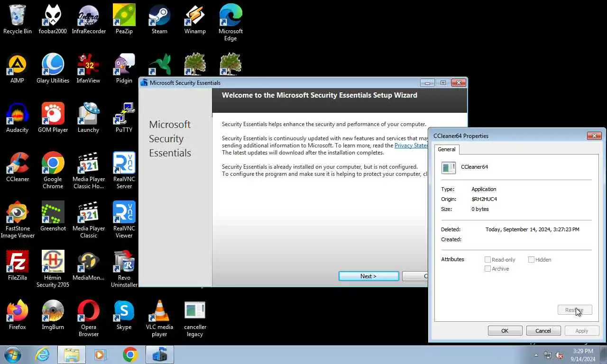Viewport: 607px width, 364px height.
Task: Click OK in CCleaner64 Properties
Action: coord(505,331)
